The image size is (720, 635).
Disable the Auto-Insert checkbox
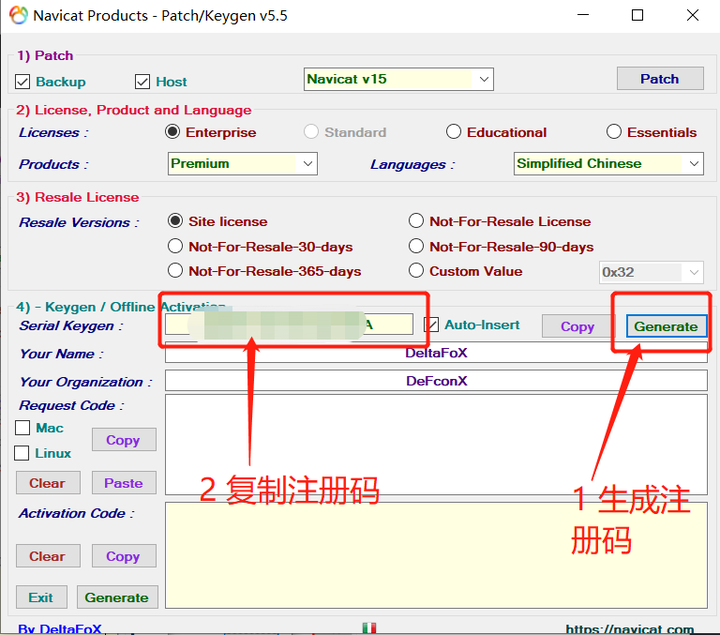[x=431, y=325]
